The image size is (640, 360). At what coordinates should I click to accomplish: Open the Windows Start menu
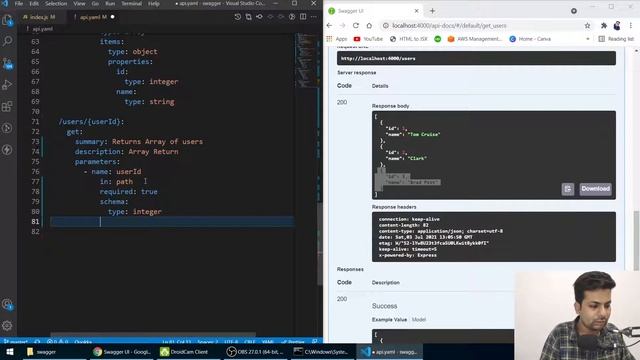pos(9,352)
